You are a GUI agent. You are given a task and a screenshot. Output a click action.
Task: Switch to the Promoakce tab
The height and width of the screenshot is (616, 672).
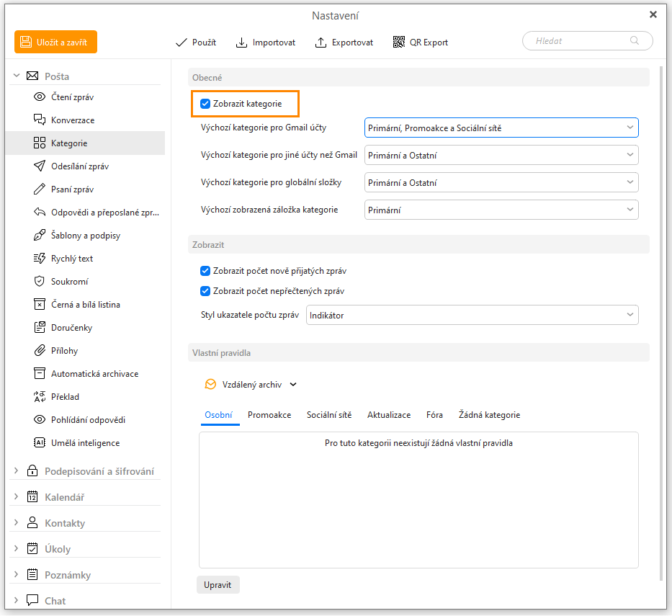tap(269, 415)
